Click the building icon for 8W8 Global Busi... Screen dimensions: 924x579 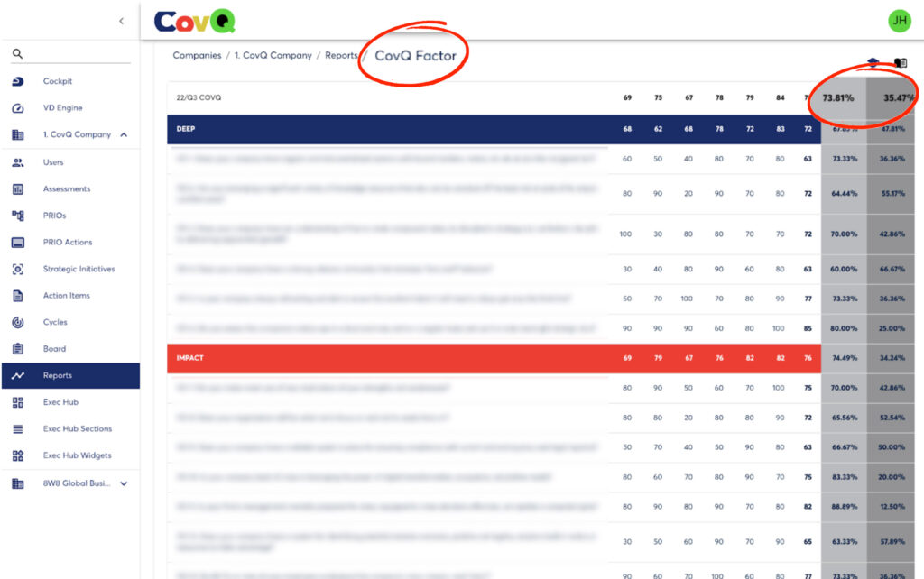(18, 483)
